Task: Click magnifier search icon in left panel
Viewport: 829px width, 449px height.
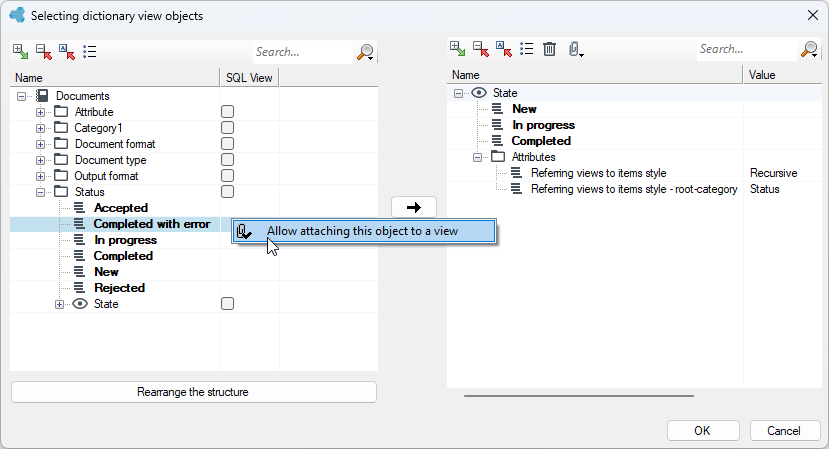Action: pos(365,52)
